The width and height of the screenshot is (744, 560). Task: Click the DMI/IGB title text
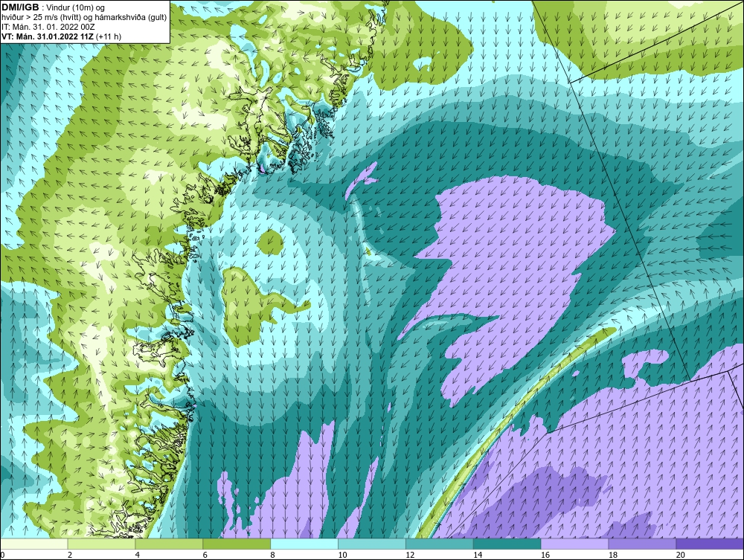coord(20,7)
